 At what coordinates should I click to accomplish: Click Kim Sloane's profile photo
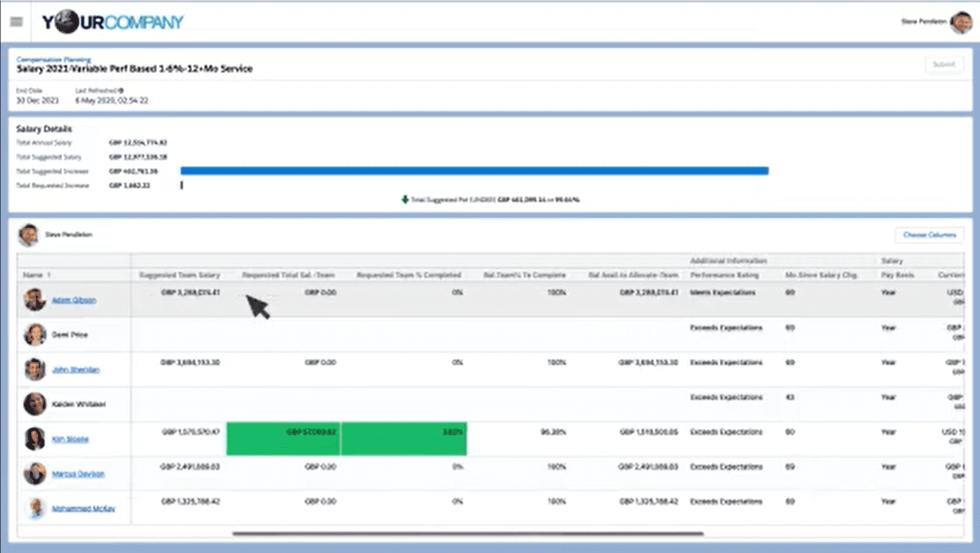point(35,439)
